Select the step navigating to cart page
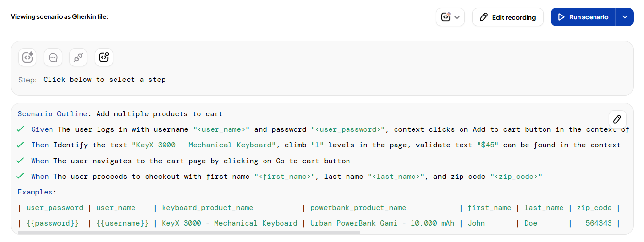Screen dimensions: 644x242 click(194, 161)
